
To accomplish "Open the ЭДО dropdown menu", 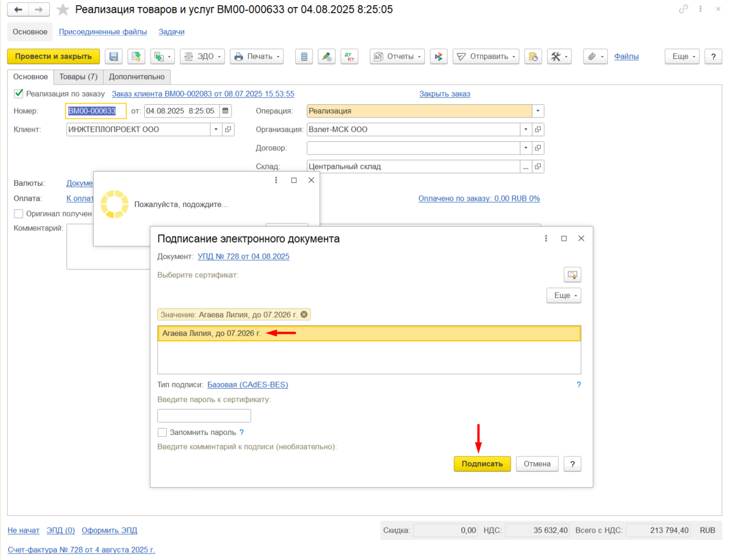I will click(x=203, y=57).
